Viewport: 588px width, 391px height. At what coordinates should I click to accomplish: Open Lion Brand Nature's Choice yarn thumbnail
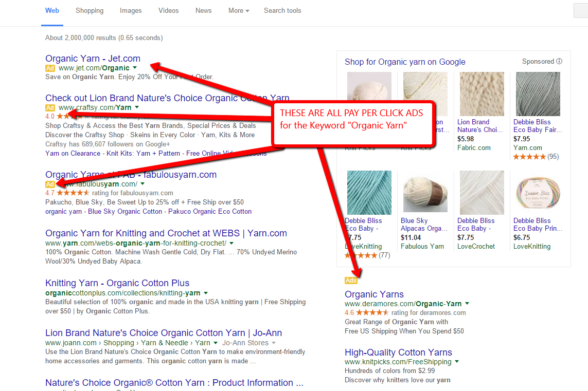click(482, 94)
